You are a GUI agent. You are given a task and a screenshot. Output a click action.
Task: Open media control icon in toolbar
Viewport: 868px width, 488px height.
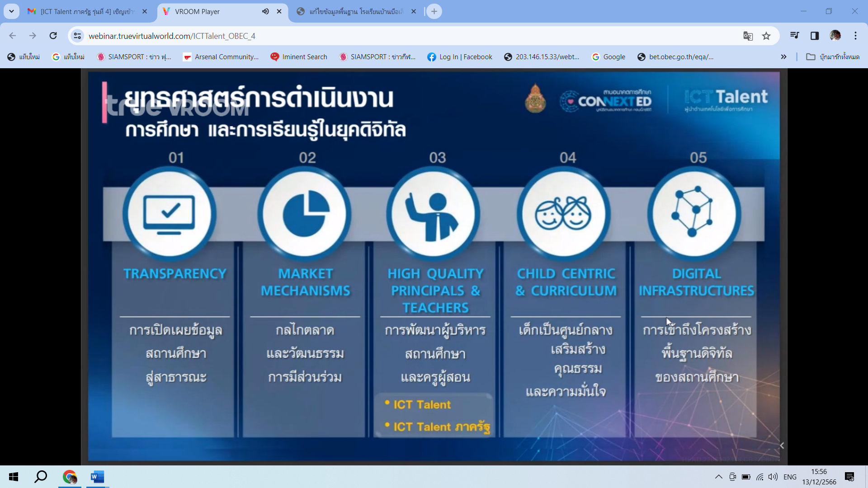(x=794, y=36)
